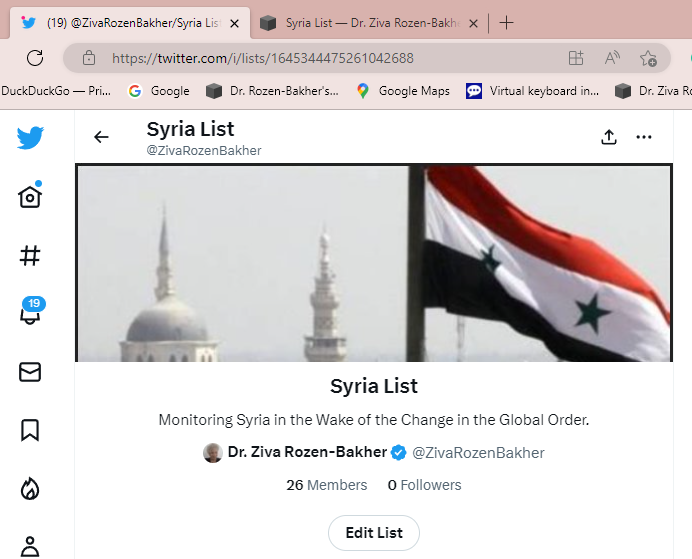Open Explore hashtag icon

(x=30, y=255)
